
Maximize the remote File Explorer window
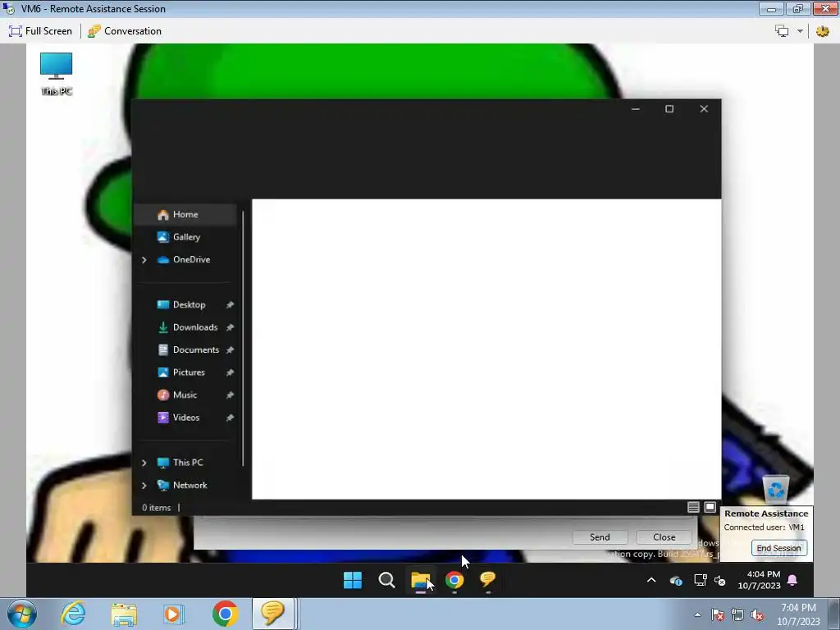coord(669,109)
